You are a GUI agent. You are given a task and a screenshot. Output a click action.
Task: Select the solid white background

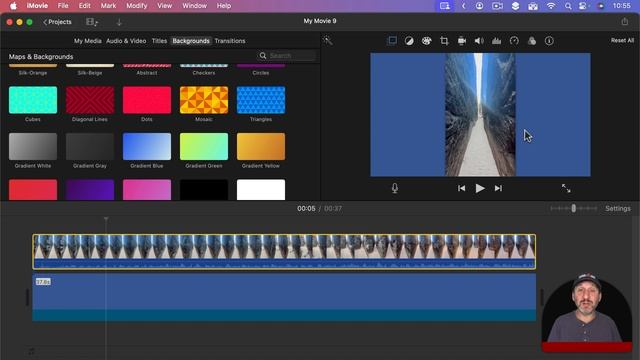(x=261, y=190)
